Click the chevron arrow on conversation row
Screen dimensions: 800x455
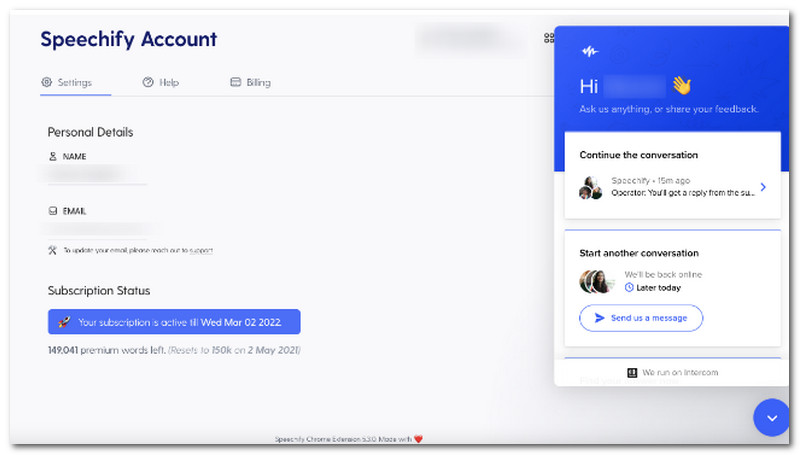[763, 187]
